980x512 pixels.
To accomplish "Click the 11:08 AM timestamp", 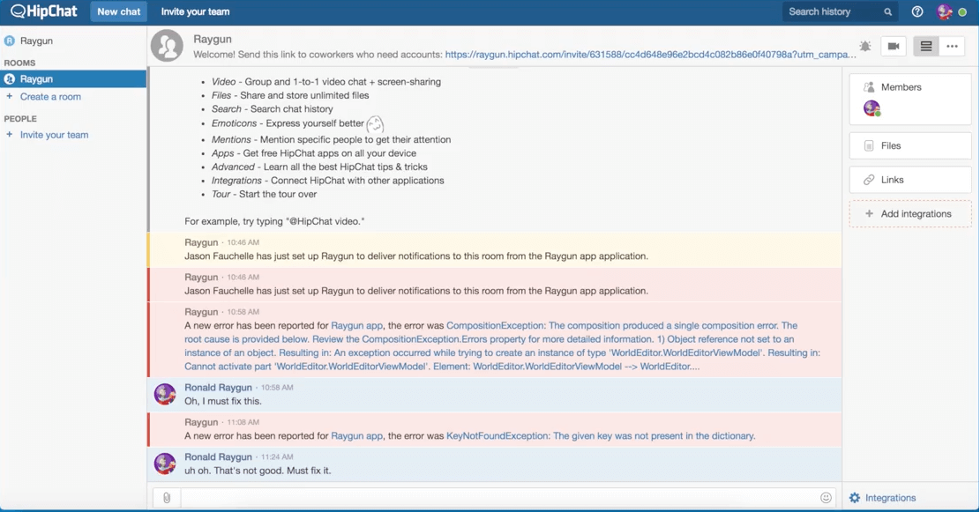I will pyautogui.click(x=243, y=422).
